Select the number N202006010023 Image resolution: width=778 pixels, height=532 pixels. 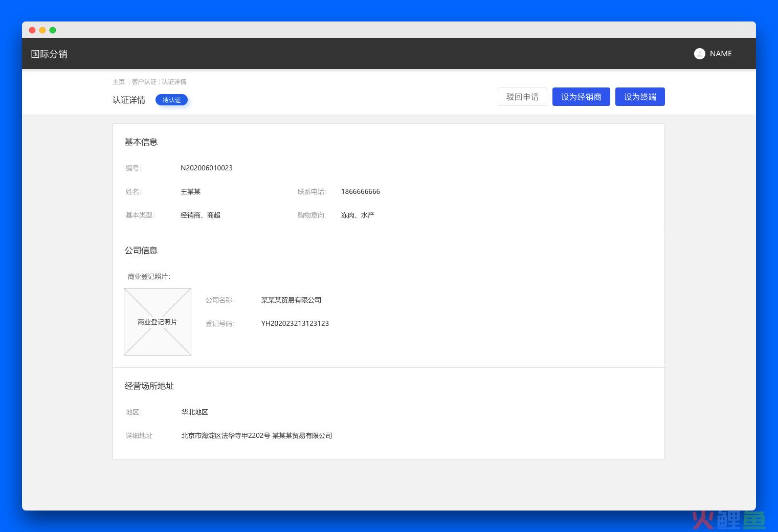(x=207, y=168)
